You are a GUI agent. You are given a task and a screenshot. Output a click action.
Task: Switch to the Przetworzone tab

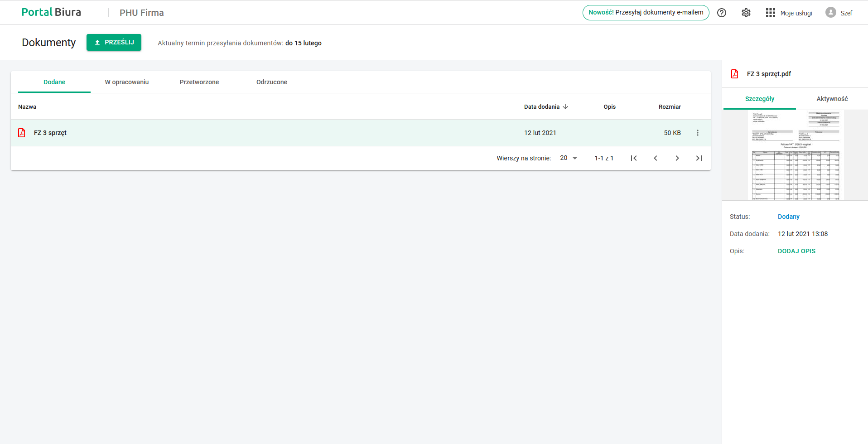pos(199,82)
